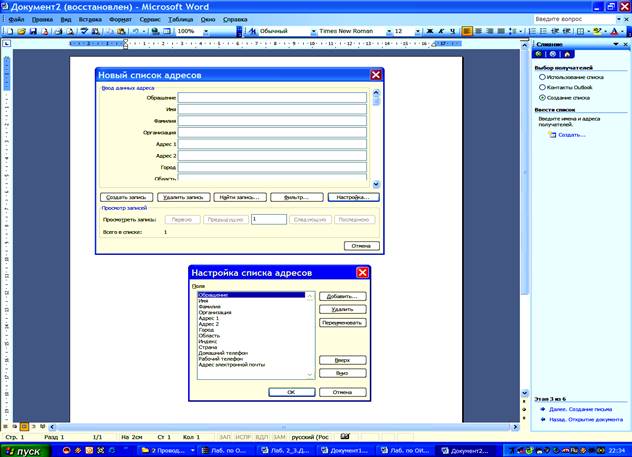The width and height of the screenshot is (632, 457).
Task: Run the spelling and grammar check
Action: (x=84, y=31)
